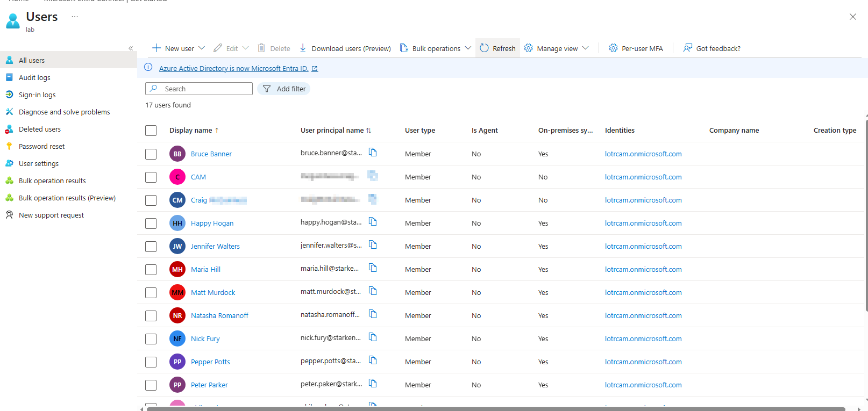Click the Refresh circular arrow icon
The image size is (868, 411).
[x=484, y=48]
